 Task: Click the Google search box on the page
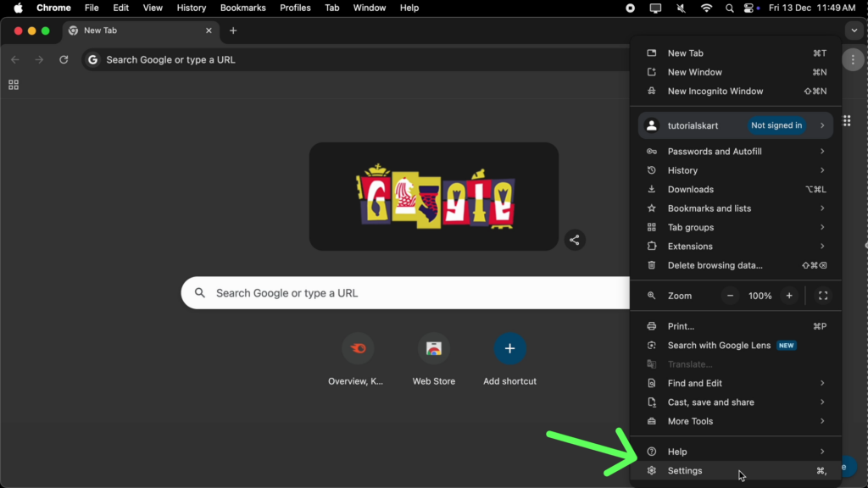405,293
